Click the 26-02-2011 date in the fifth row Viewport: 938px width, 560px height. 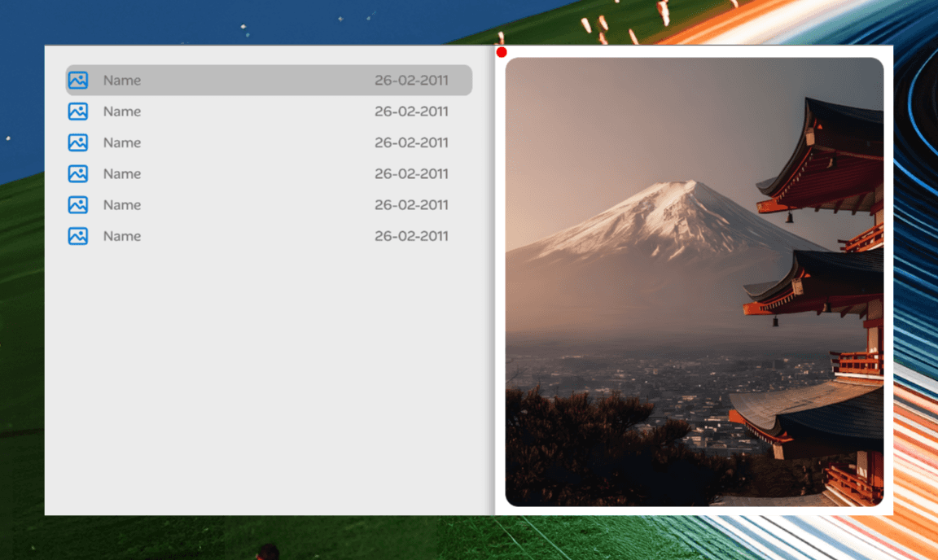pyautogui.click(x=411, y=204)
